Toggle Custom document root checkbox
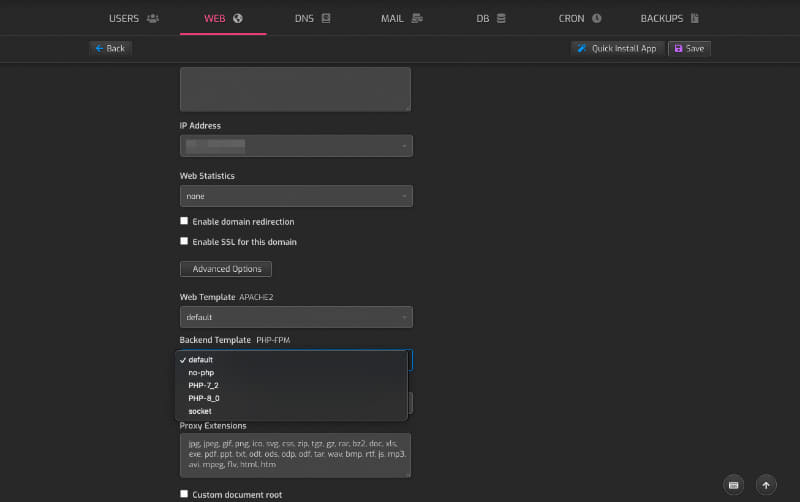The image size is (800, 502). pos(184,494)
